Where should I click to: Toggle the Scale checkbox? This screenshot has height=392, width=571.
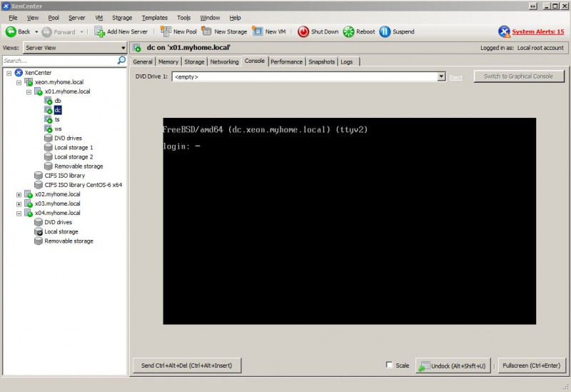coord(389,365)
